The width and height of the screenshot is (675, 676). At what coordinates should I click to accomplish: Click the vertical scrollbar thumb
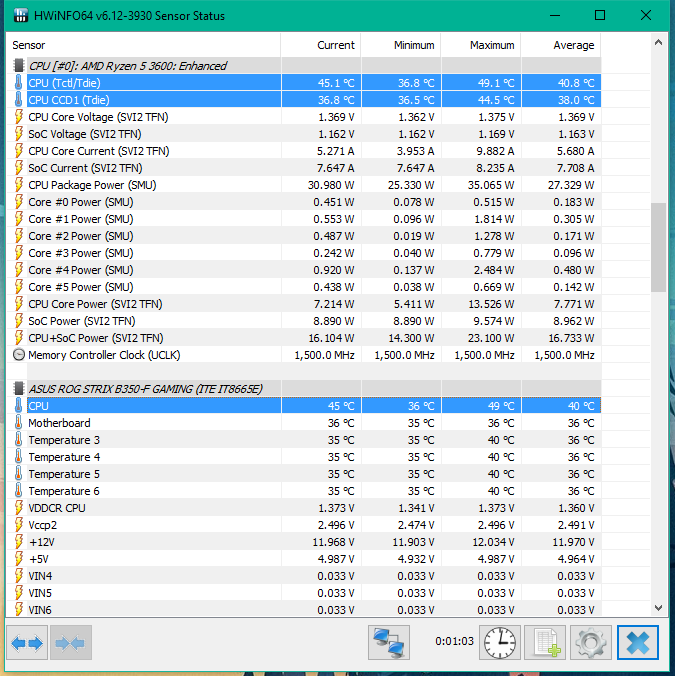point(658,247)
